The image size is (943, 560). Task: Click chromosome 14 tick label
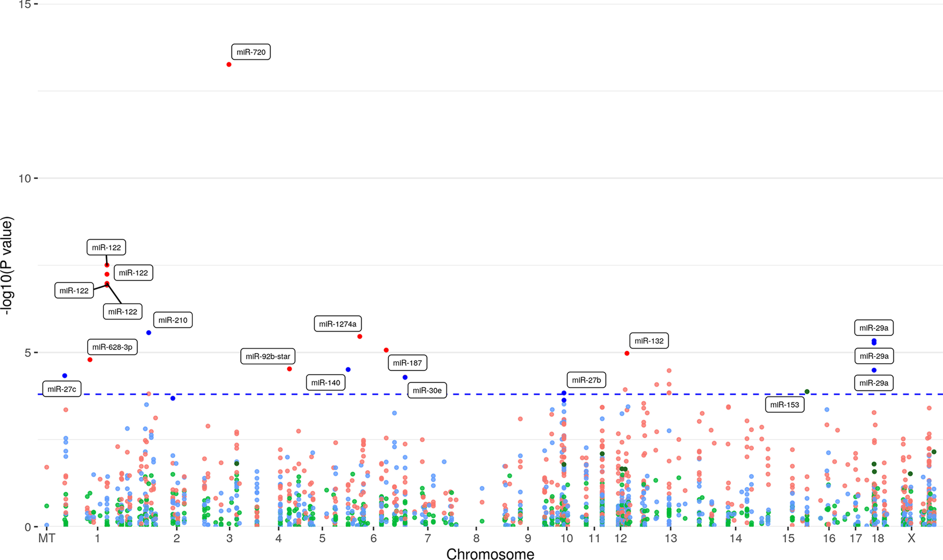736,538
